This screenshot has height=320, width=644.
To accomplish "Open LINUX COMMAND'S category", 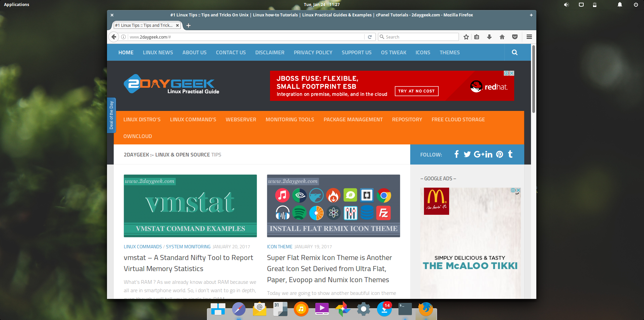I will (193, 120).
